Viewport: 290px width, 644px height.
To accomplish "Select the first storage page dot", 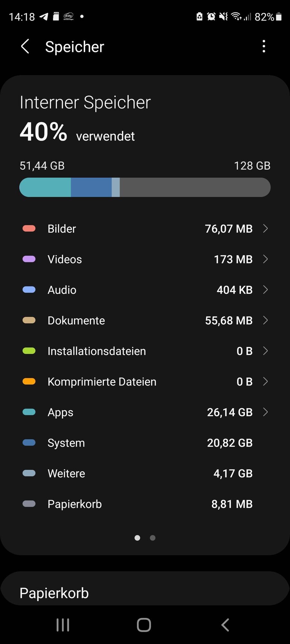I will 137,538.
